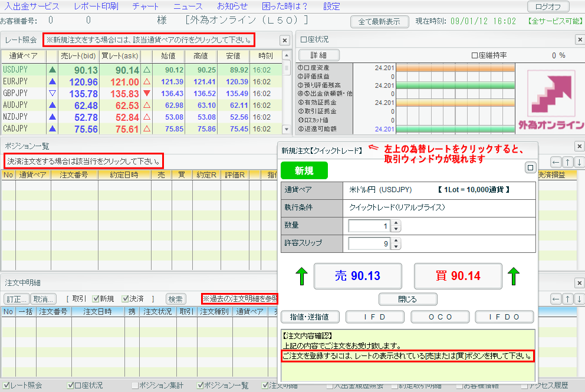The image size is (585, 392).
Task: Increase 許容スリップ with up stepper
Action: tap(396, 241)
